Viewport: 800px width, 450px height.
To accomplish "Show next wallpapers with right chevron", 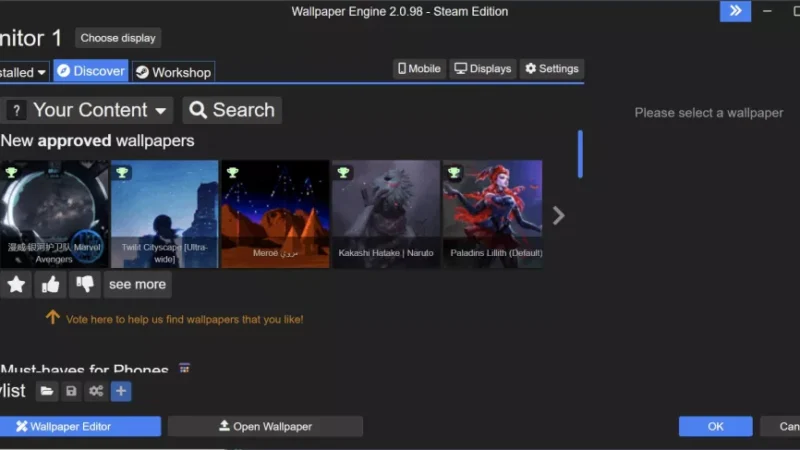I will point(558,215).
